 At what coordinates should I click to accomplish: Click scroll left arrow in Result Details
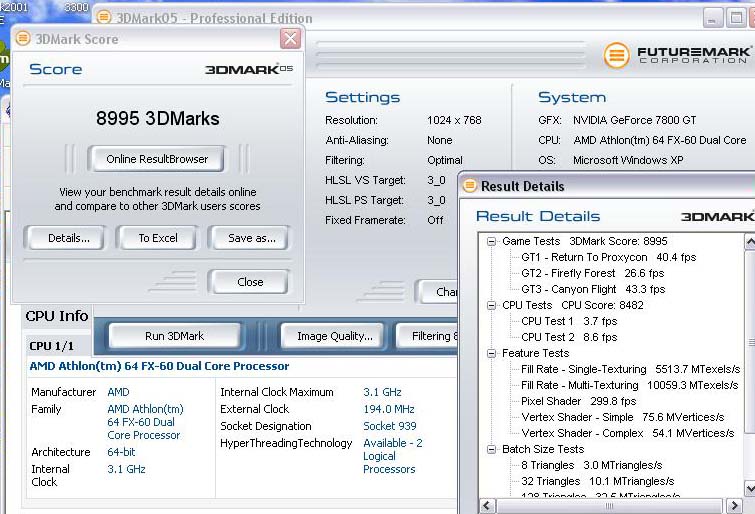487,505
